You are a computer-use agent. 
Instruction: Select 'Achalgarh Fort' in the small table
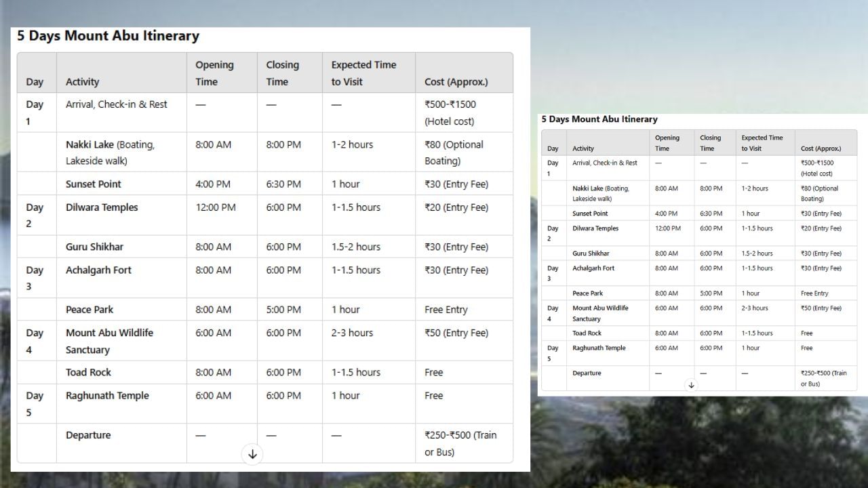tap(593, 268)
